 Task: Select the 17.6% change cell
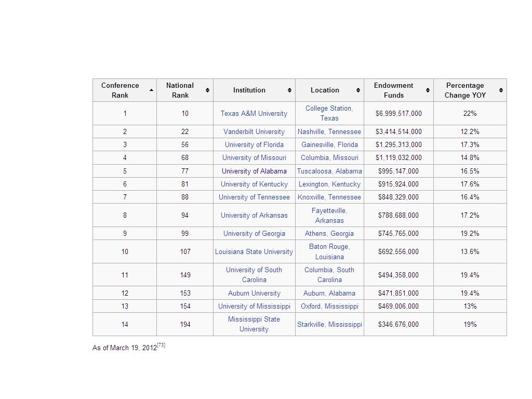click(x=470, y=184)
